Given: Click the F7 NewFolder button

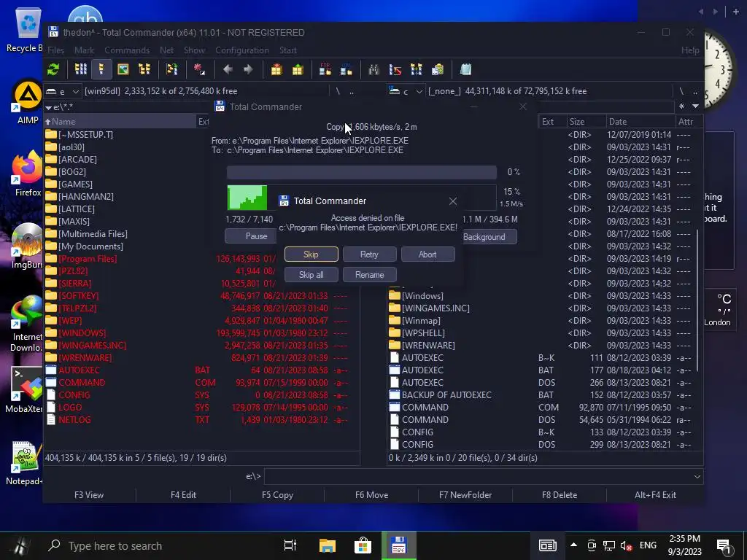Looking at the screenshot, I should click(465, 495).
